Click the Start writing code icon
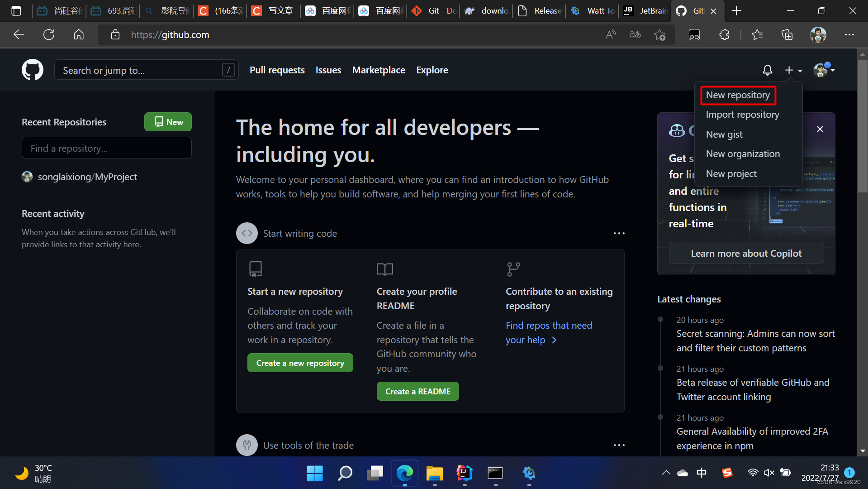This screenshot has width=868, height=489. click(x=247, y=233)
